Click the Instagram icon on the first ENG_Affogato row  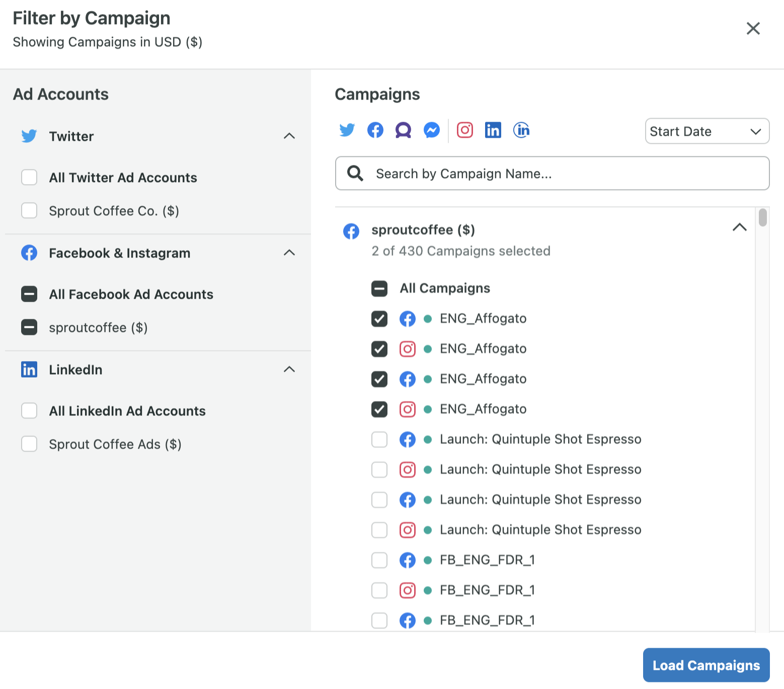tap(408, 349)
